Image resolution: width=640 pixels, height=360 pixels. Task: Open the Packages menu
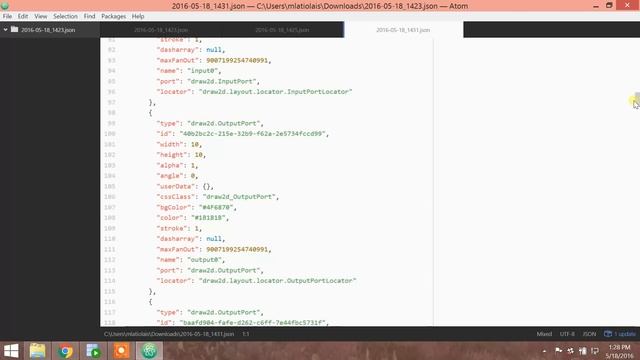coord(113,16)
